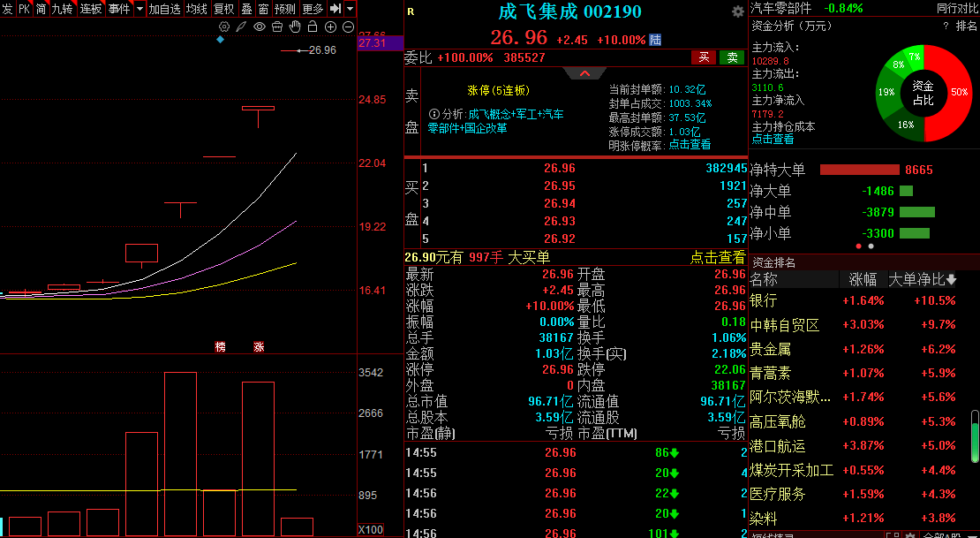Toggle the 连板 indicator

pyautogui.click(x=91, y=9)
